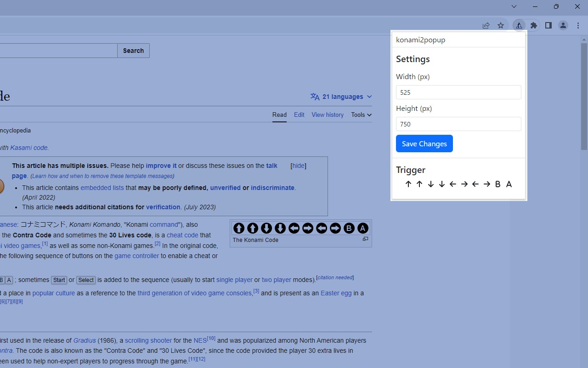
Task: Open the tab search chevron in title bar
Action: click(514, 6)
